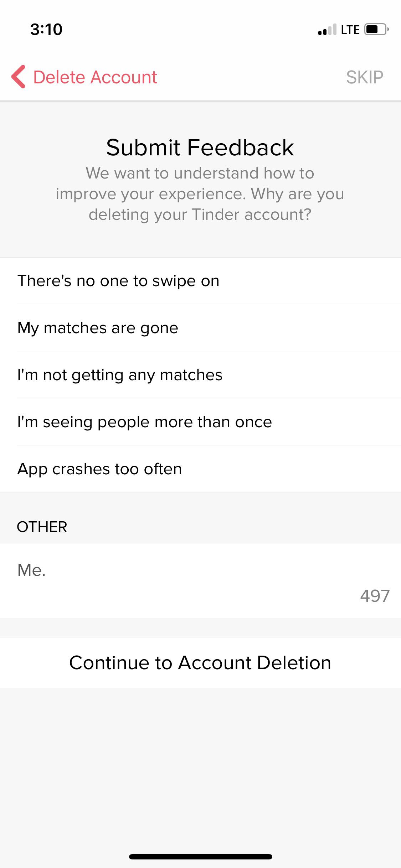The height and width of the screenshot is (868, 401).
Task: Choose "I'm not getting any matches"
Action: pos(120,374)
